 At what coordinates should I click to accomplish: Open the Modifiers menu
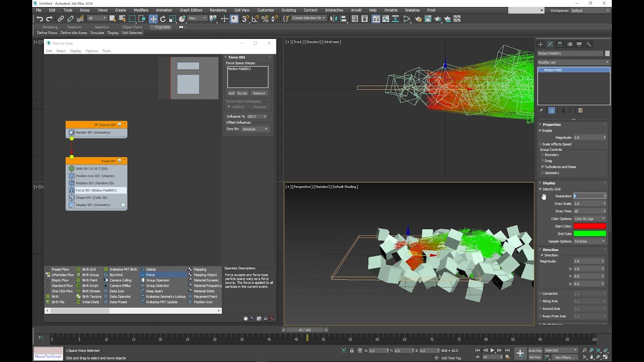[141, 10]
